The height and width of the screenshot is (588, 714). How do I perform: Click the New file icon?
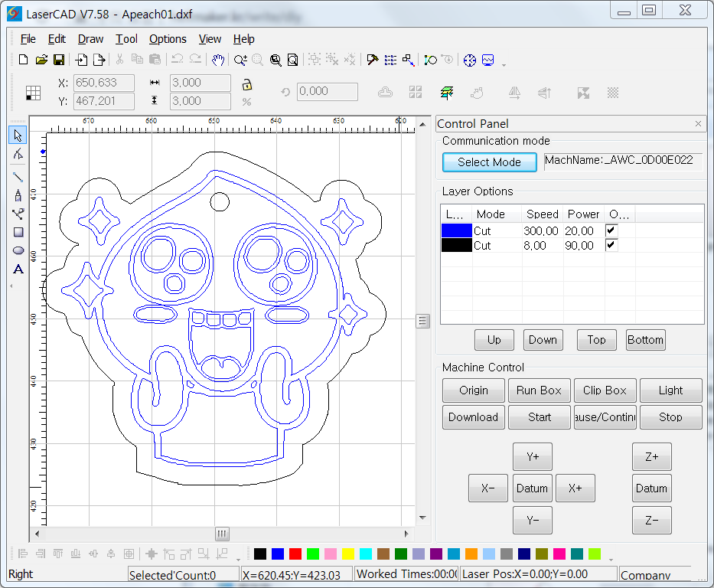tap(23, 60)
